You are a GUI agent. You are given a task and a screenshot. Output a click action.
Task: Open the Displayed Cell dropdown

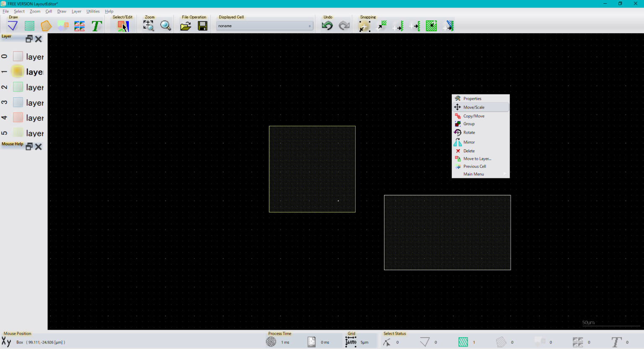point(265,26)
